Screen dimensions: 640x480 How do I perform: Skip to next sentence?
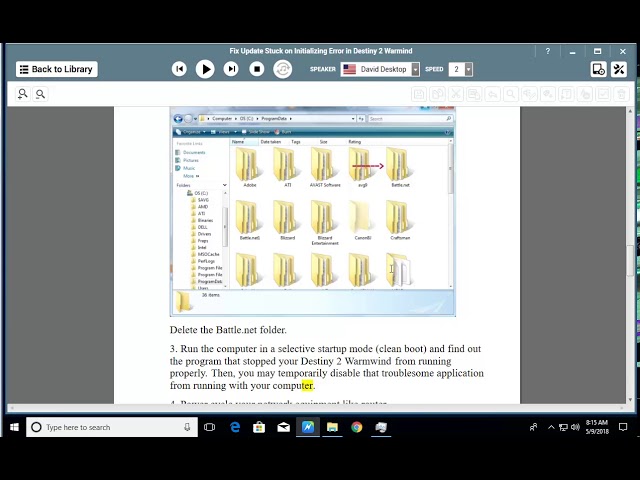pos(231,69)
